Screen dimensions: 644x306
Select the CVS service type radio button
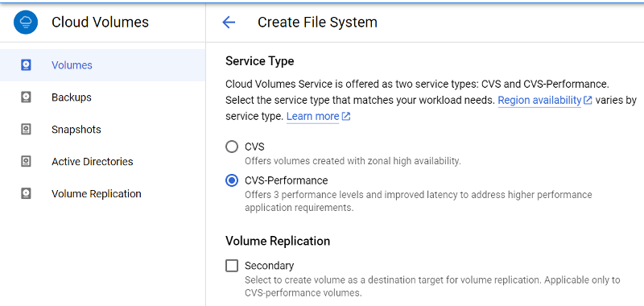click(232, 147)
